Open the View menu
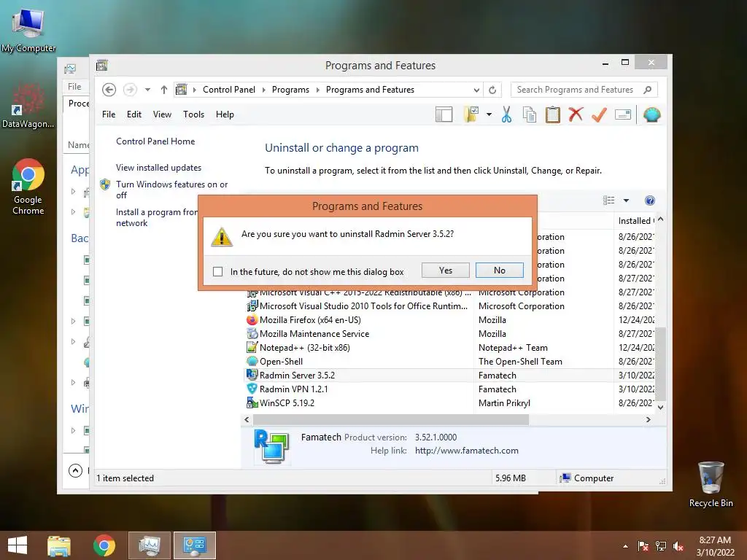The width and height of the screenshot is (747, 560). click(x=162, y=114)
